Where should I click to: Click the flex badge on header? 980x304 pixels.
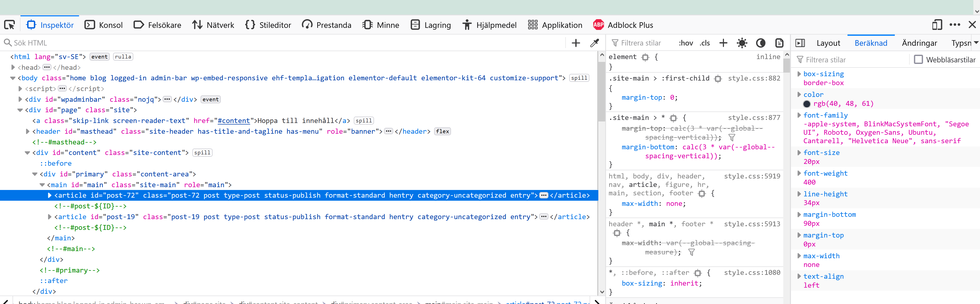click(x=442, y=131)
